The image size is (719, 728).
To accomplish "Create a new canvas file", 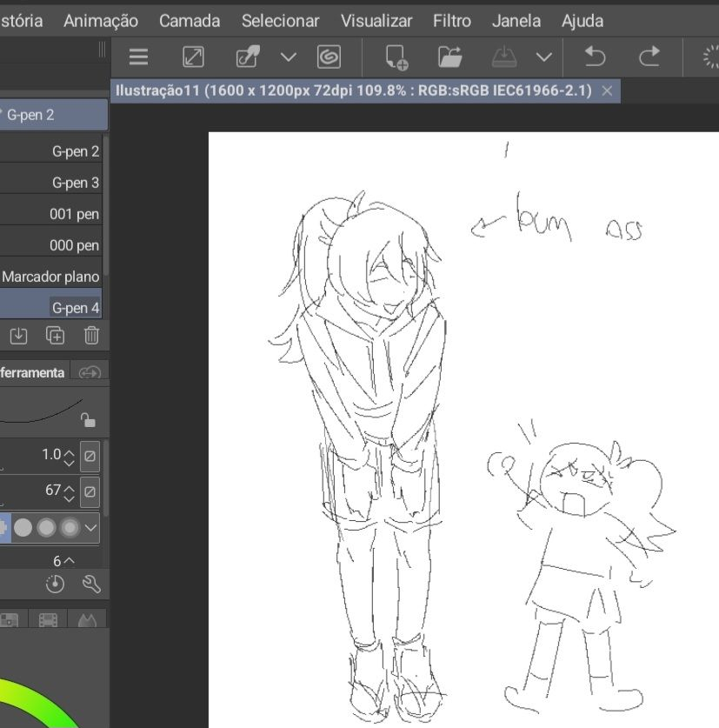I will tap(396, 57).
